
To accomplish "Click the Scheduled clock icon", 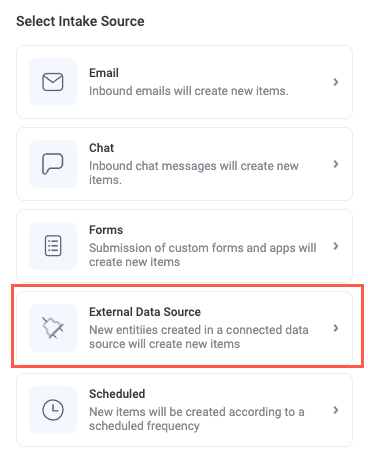I will click(x=53, y=410).
